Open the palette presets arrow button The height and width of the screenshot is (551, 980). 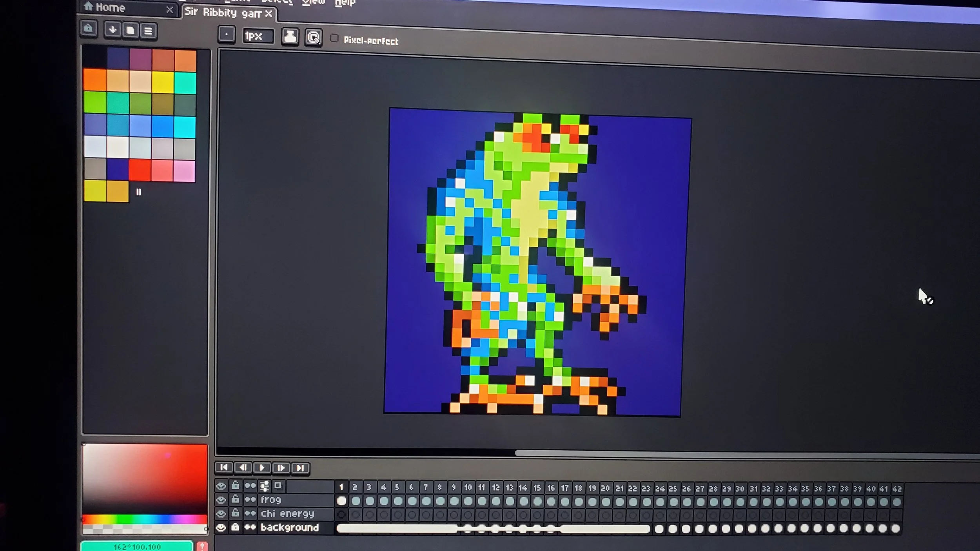point(113,30)
